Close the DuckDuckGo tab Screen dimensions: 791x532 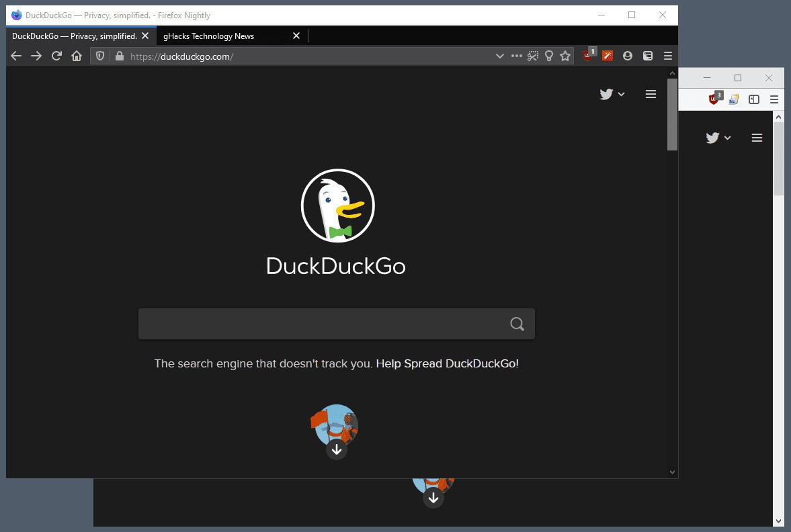145,36
